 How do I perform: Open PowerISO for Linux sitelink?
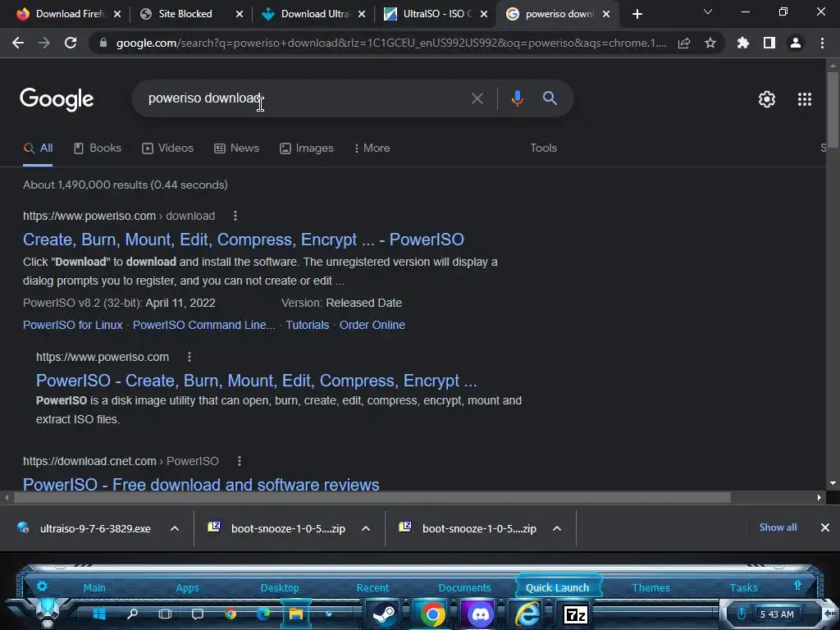(x=73, y=325)
